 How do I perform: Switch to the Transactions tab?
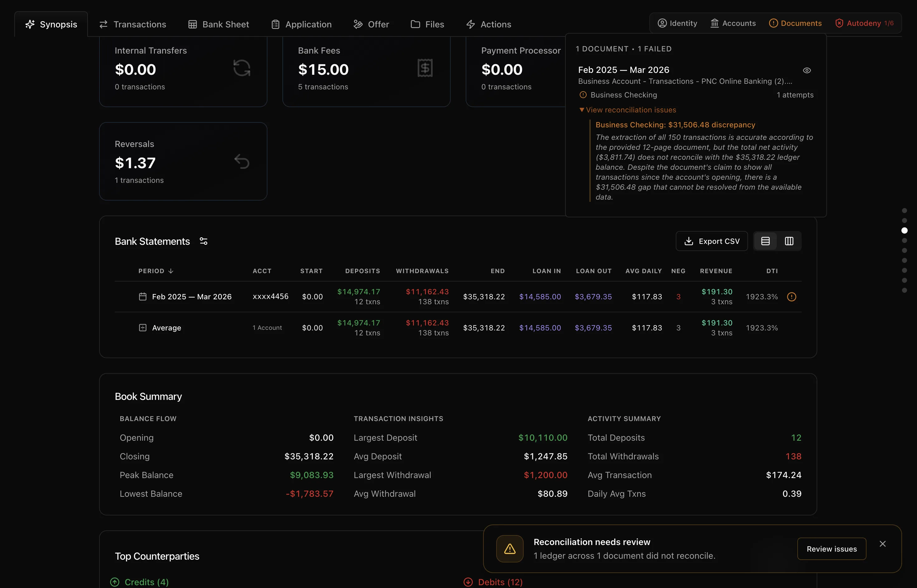[132, 24]
